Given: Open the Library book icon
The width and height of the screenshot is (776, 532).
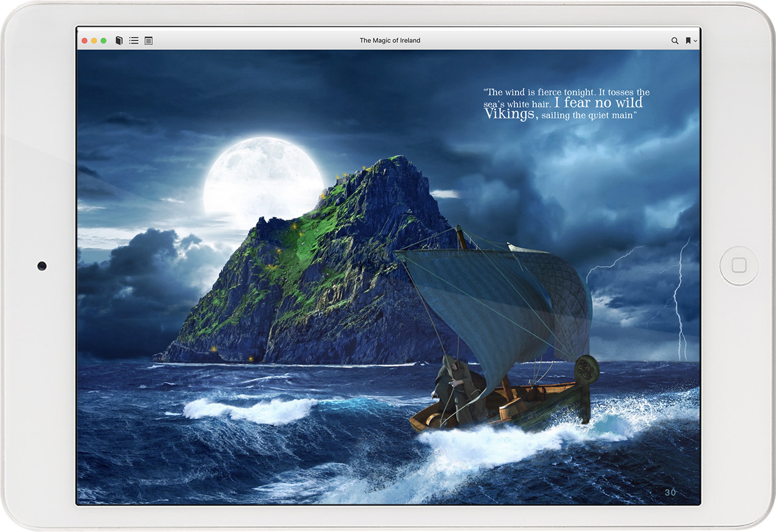Looking at the screenshot, I should (119, 41).
